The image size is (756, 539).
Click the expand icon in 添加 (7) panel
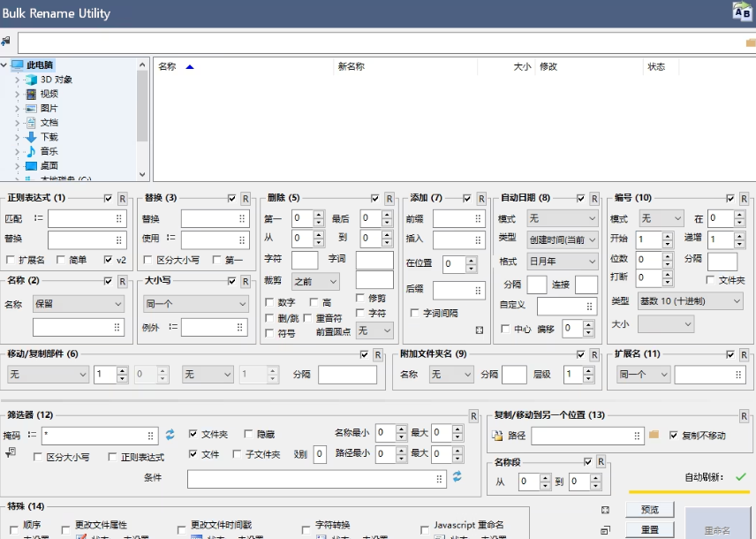click(x=480, y=330)
